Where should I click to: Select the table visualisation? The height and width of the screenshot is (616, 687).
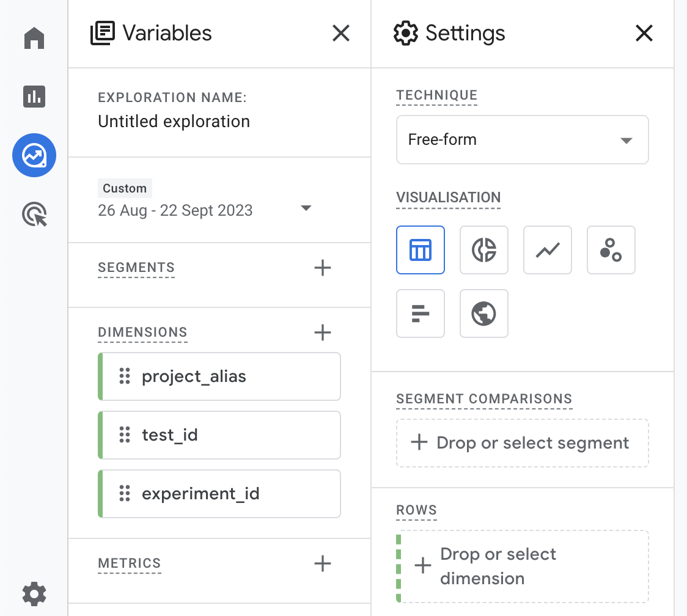pyautogui.click(x=421, y=250)
